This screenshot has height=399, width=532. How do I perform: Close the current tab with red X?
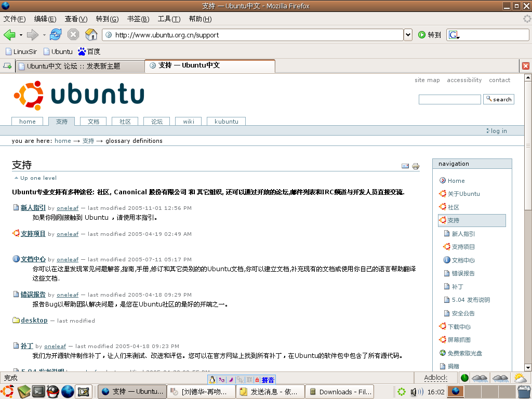click(526, 66)
